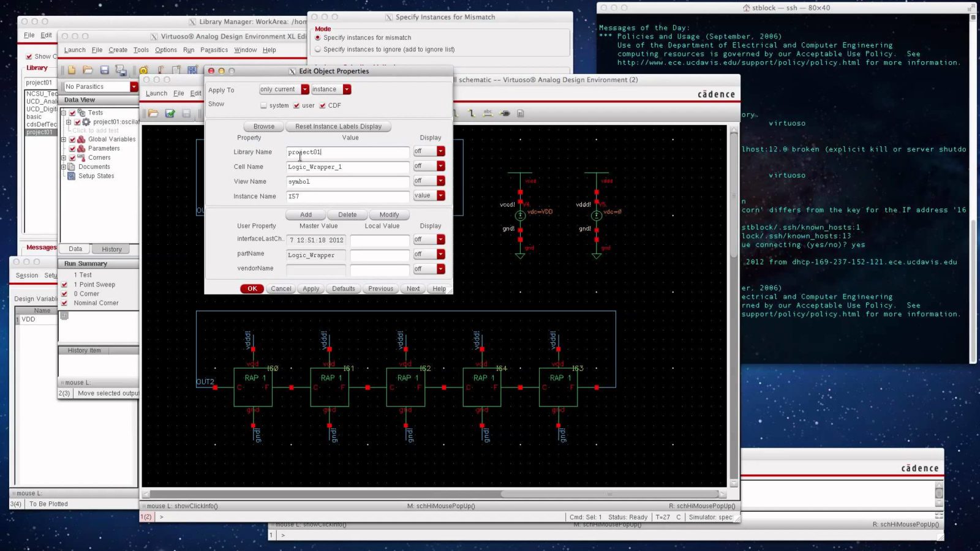Click the blue floppy disk save icon
980x551 pixels.
pyautogui.click(x=104, y=70)
